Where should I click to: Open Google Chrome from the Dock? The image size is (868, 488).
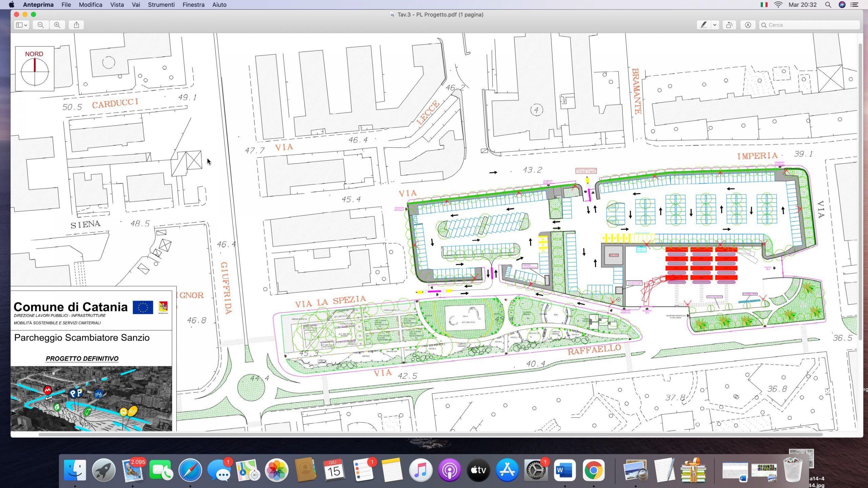[593, 470]
